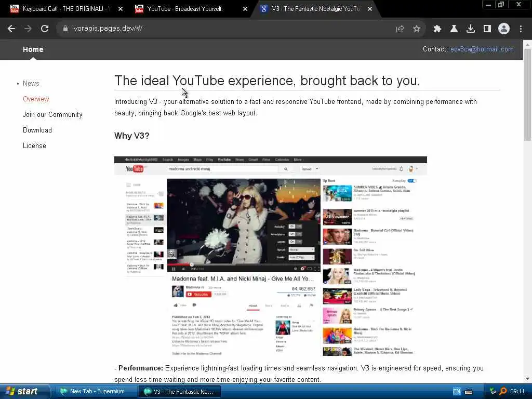Click the network connection tray icon
532x399 pixels.
click(493, 392)
